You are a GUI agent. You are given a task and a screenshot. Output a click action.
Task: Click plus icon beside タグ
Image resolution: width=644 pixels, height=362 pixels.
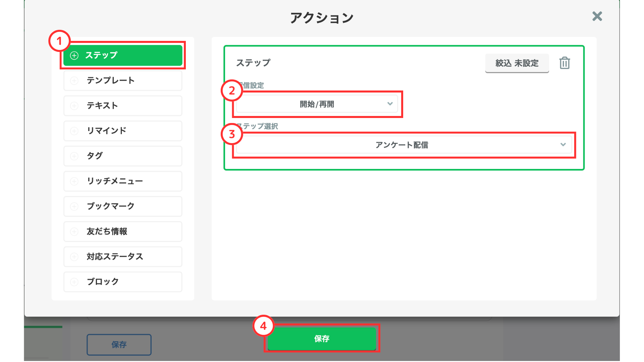tap(74, 156)
